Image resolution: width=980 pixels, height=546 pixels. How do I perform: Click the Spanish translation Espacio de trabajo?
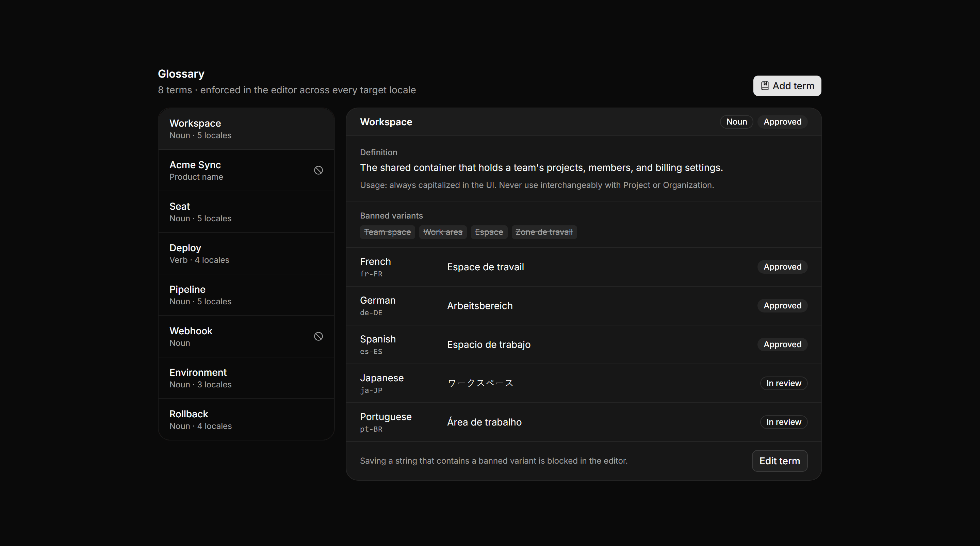coord(489,345)
